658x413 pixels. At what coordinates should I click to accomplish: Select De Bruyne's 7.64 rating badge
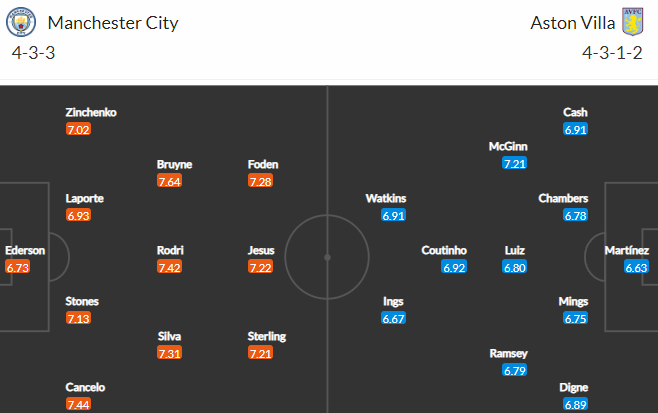(x=170, y=181)
